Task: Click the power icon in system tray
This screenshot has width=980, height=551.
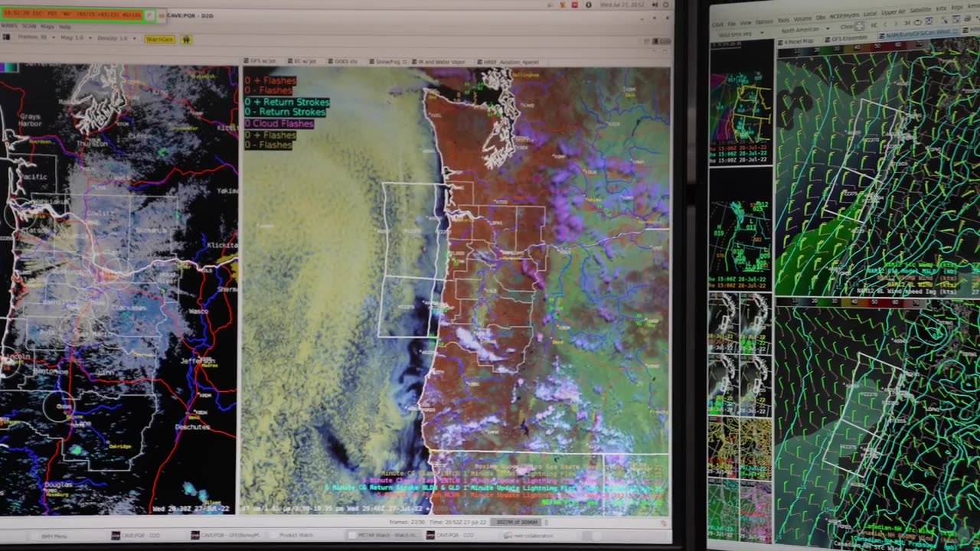Action: 665,5
